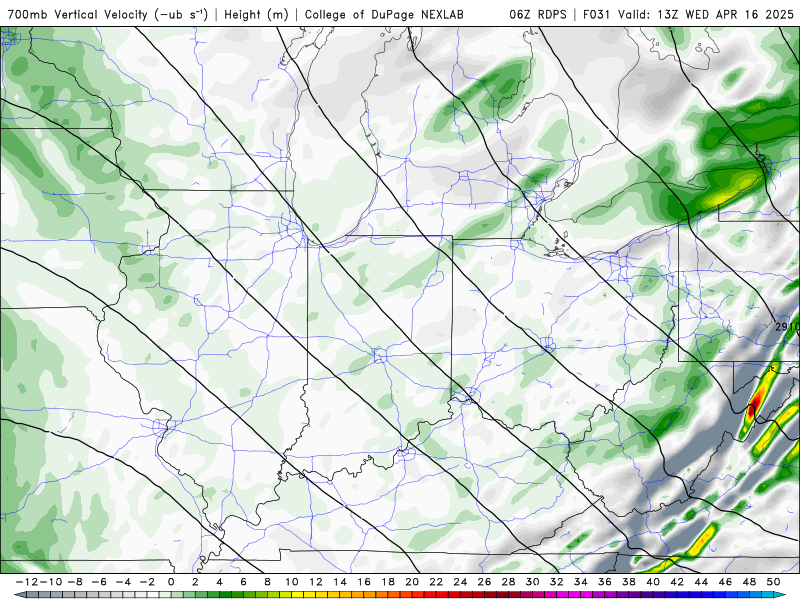This screenshot has height=600, width=800.
Task: Click the red-orange vertical velocity core on map
Action: point(754,405)
